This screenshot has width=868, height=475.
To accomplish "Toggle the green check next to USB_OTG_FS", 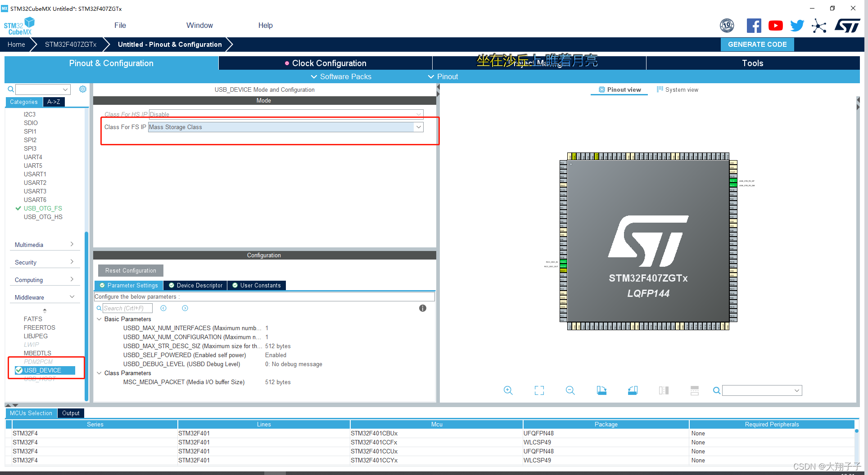I will [18, 208].
